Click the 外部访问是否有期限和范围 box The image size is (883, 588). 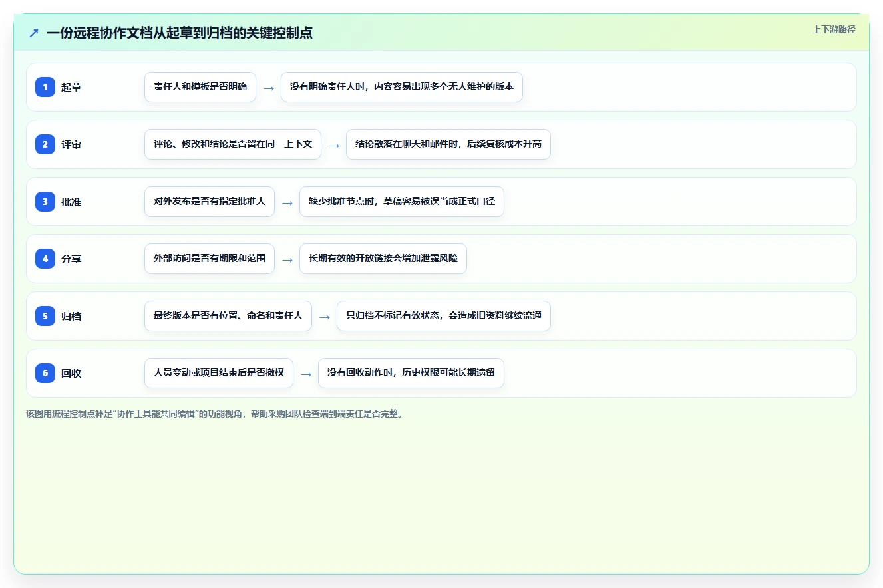(210, 259)
